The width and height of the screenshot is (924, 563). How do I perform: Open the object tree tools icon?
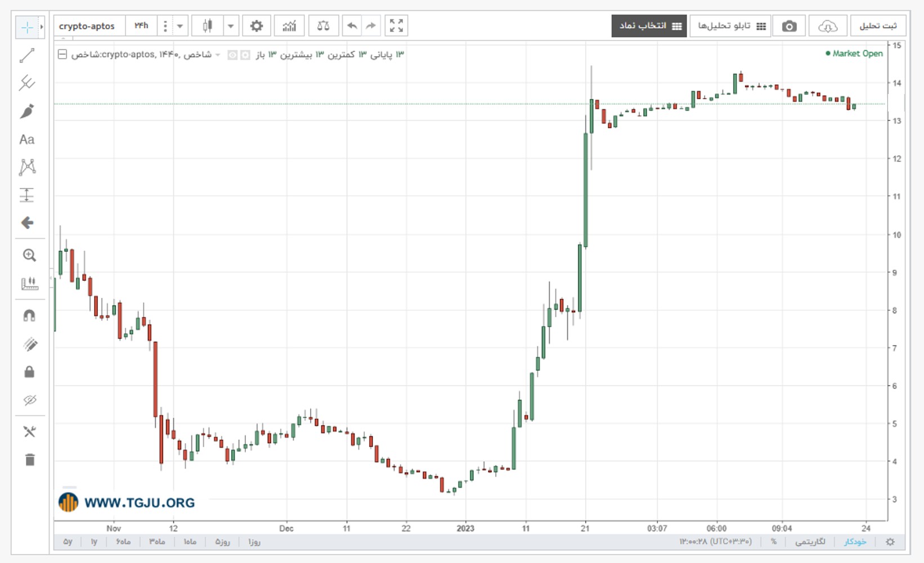pyautogui.click(x=29, y=432)
